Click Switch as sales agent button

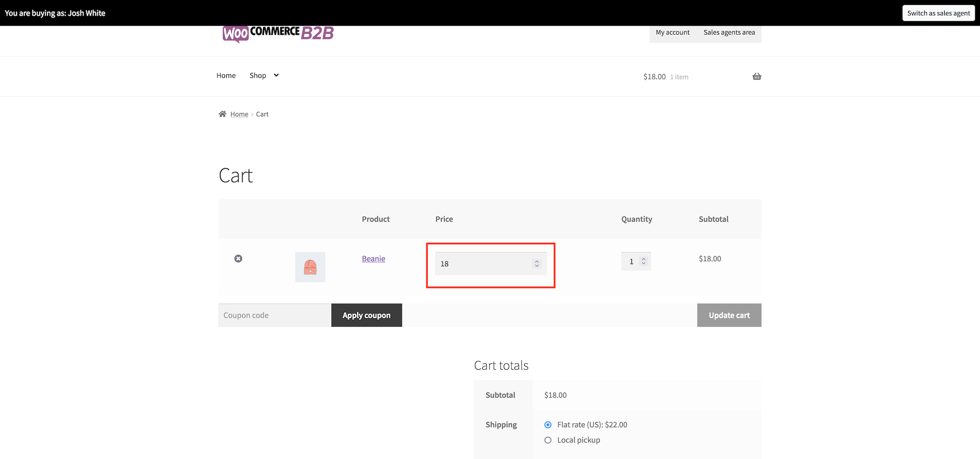pos(939,13)
